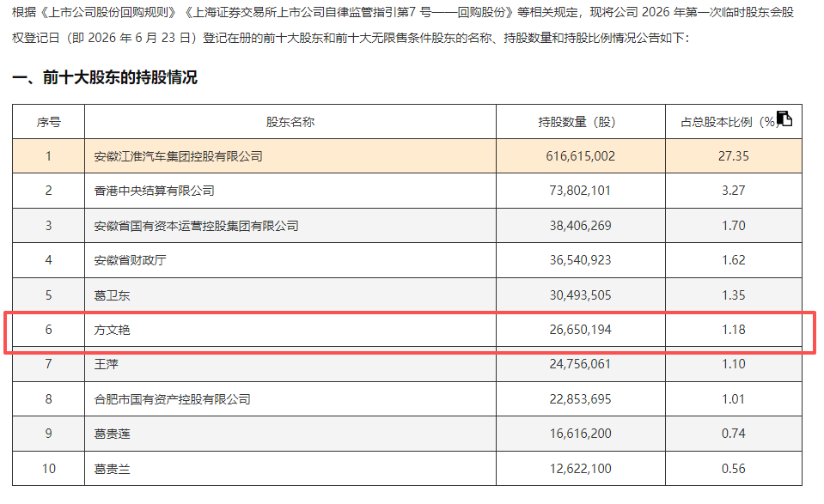Click the percentage value 1.70

pos(734,226)
